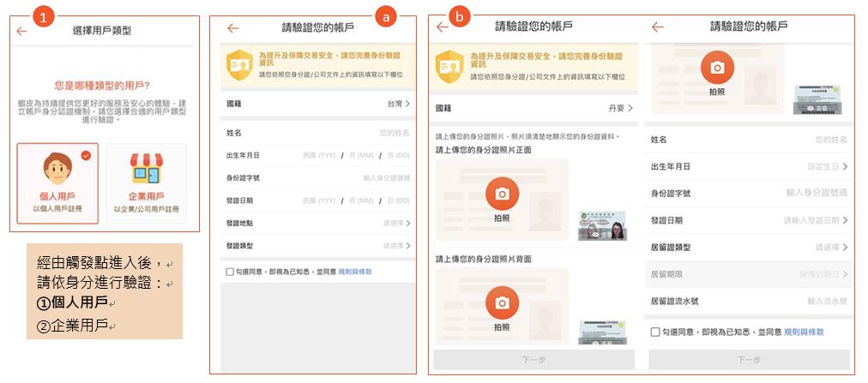The height and width of the screenshot is (383, 868).
Task: View sample ID front thumbnail
Action: pos(602,225)
